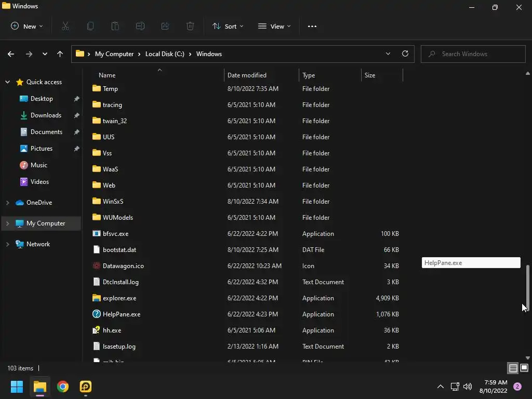Open Videos in navigation pane

click(x=39, y=182)
